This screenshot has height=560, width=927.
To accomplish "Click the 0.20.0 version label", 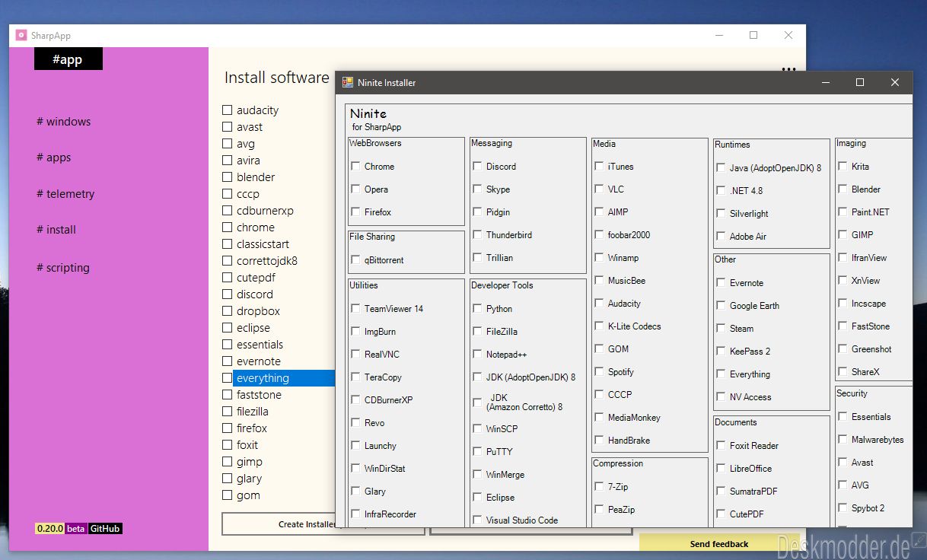I will coord(50,528).
